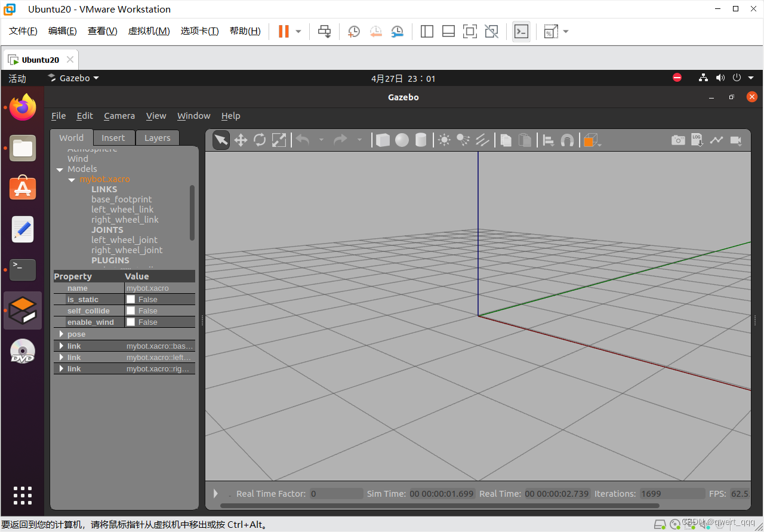This screenshot has height=532, width=764.
Task: Enter VMware full screen mode
Action: pyautogui.click(x=470, y=32)
